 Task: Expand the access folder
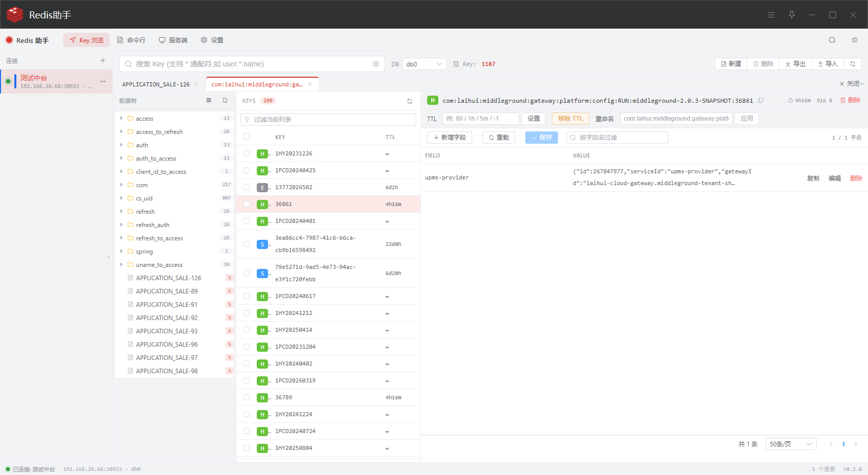(x=121, y=118)
